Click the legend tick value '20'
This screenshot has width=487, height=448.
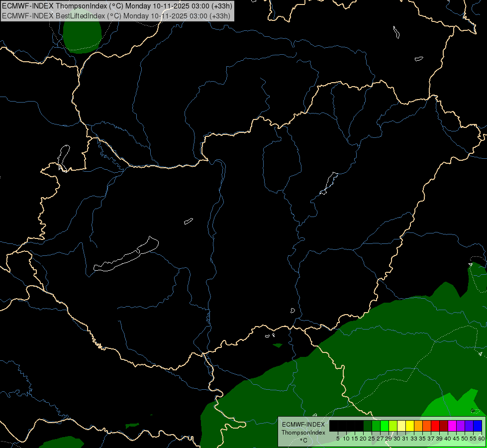tap(364, 439)
